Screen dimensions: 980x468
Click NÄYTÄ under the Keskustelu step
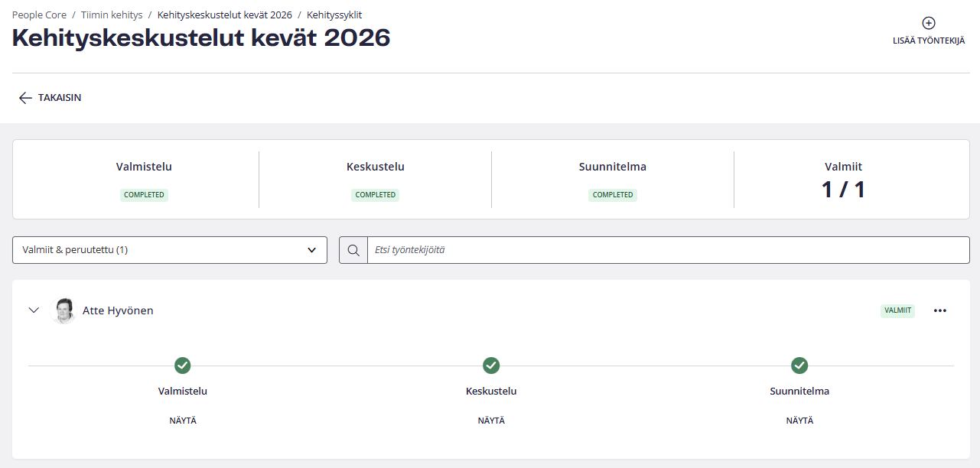[x=491, y=421]
